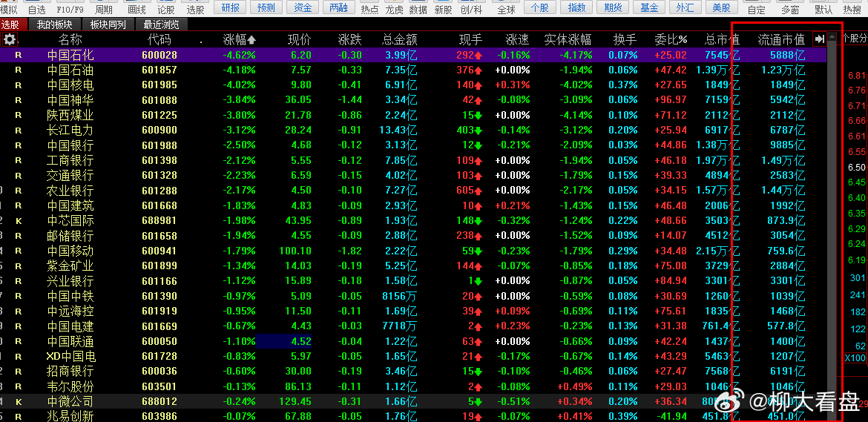This screenshot has width=868, height=422.
Task: Select the 紫金矿业 stock name
Action: point(70,266)
